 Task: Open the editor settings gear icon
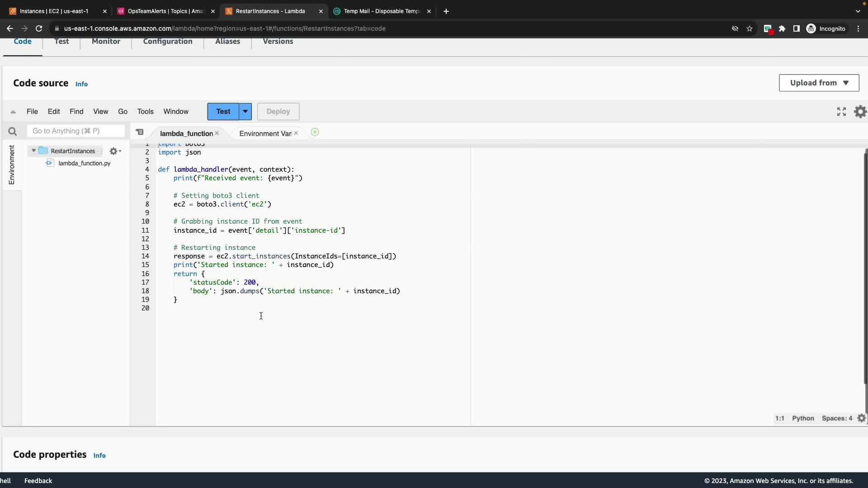pos(860,112)
